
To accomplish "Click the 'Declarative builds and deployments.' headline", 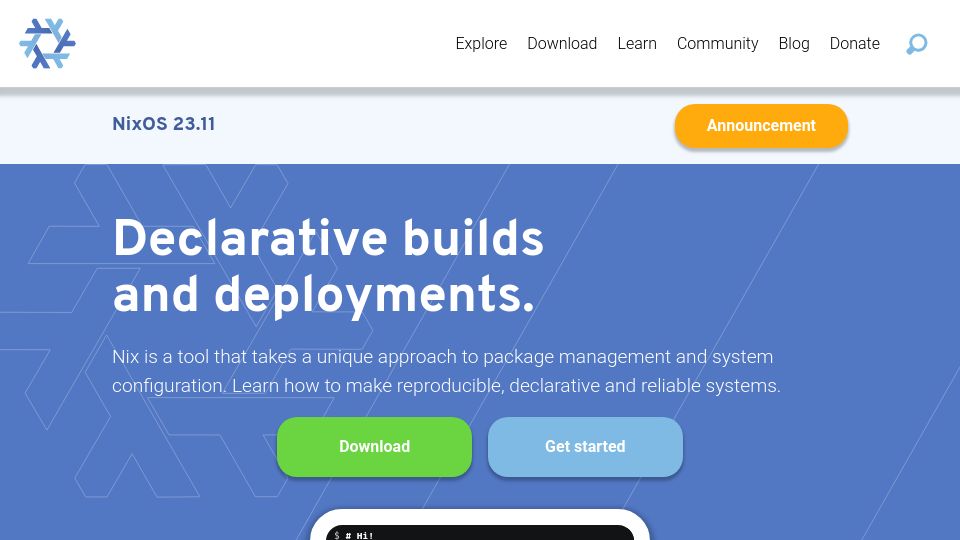I will (x=328, y=267).
